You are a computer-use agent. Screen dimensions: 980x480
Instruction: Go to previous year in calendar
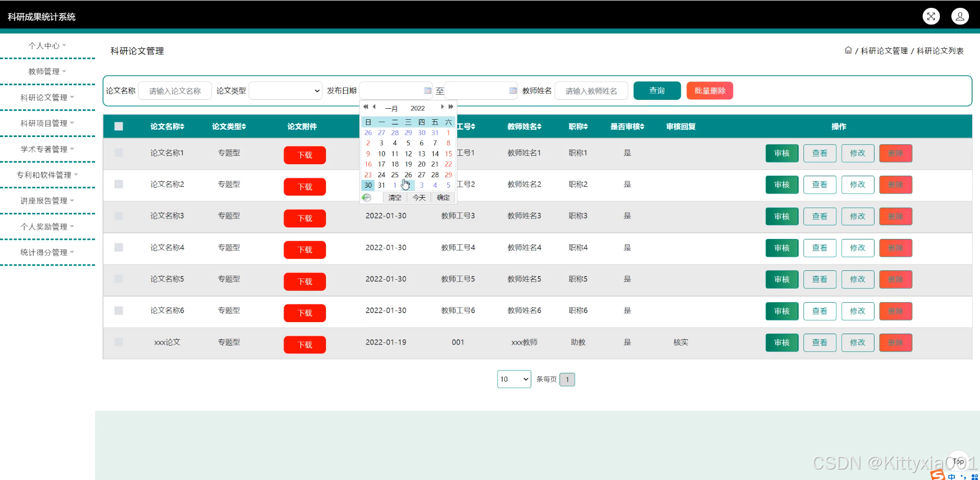(x=366, y=107)
